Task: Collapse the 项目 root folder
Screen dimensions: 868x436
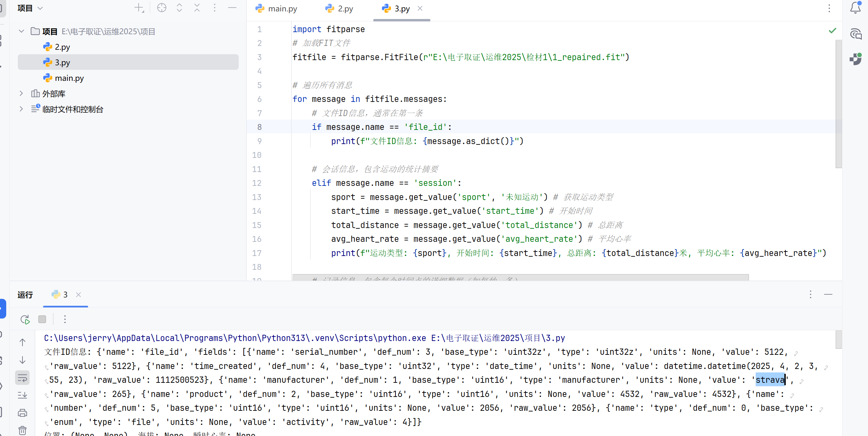Action: (21, 31)
